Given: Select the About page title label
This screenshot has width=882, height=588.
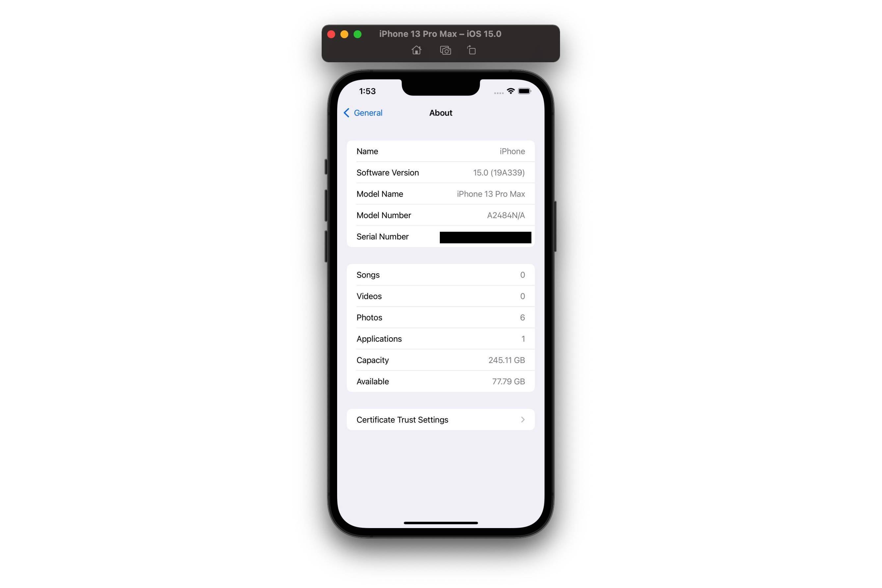Looking at the screenshot, I should pos(441,112).
